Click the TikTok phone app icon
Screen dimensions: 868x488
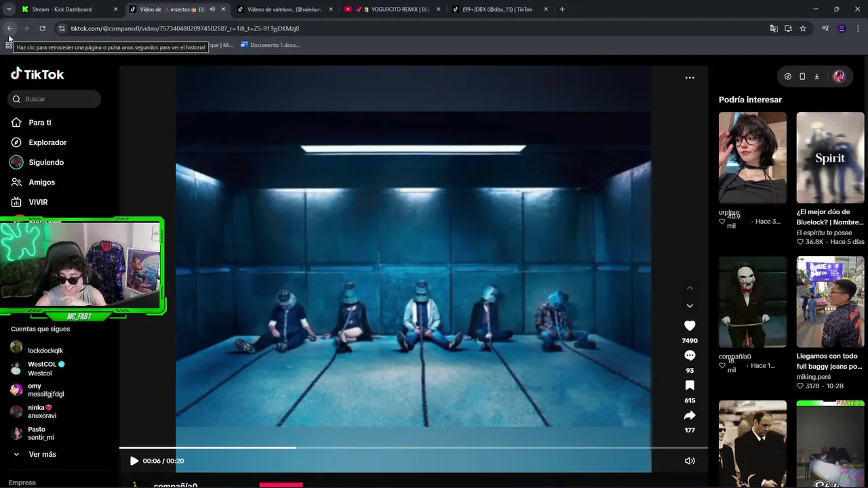coord(802,77)
